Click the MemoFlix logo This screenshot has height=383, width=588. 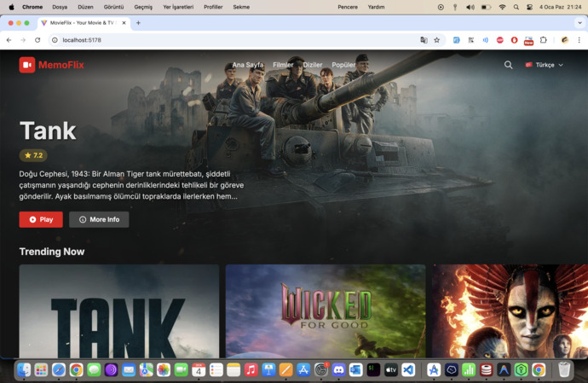coord(52,65)
